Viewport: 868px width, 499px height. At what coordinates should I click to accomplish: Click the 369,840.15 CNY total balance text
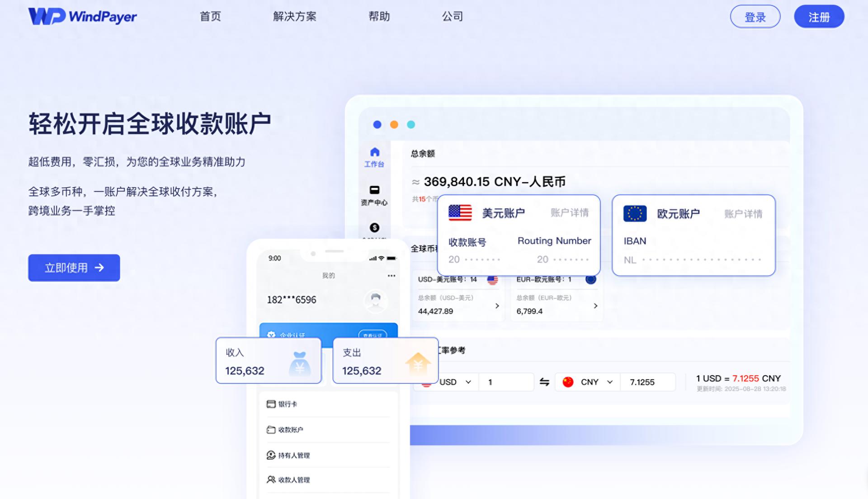(x=495, y=182)
